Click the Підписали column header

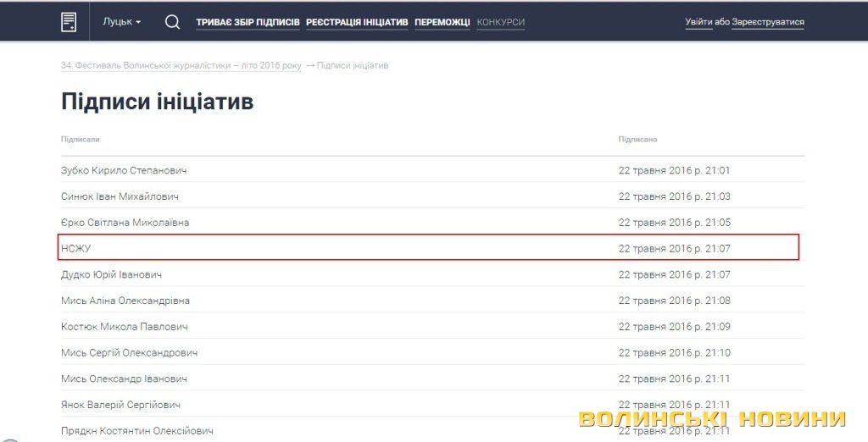[80, 139]
